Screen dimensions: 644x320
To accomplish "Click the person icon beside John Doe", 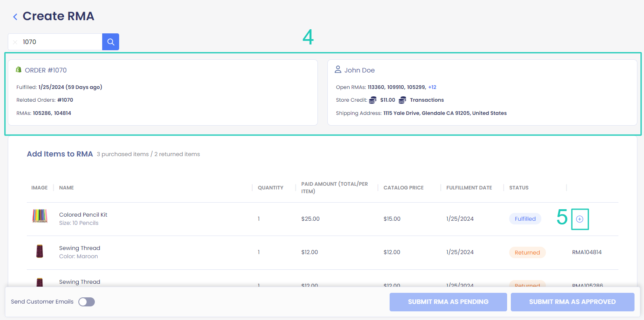I will click(338, 70).
